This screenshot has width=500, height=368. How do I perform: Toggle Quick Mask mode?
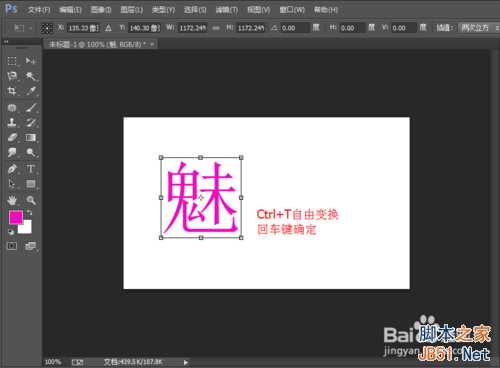[x=12, y=246]
